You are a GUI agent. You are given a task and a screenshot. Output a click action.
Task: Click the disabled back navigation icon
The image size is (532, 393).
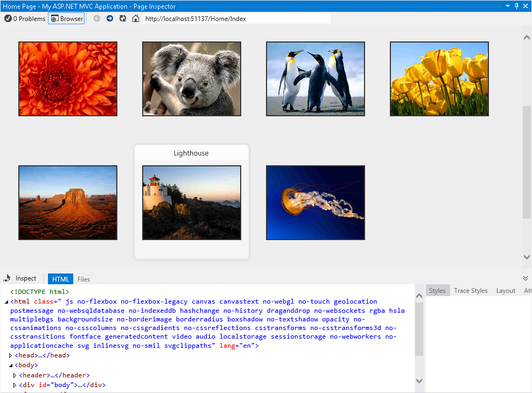point(96,18)
